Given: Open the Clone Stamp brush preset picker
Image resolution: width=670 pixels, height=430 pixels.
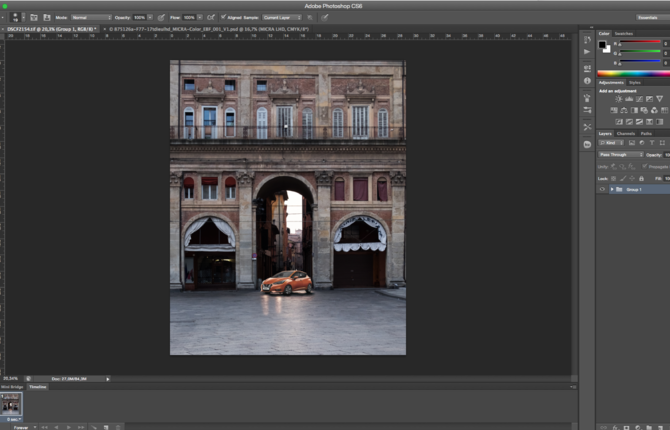Looking at the screenshot, I should point(18,18).
